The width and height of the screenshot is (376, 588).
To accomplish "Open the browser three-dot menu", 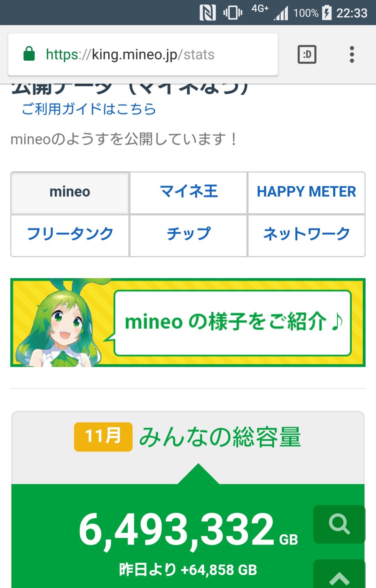I will pos(352,54).
